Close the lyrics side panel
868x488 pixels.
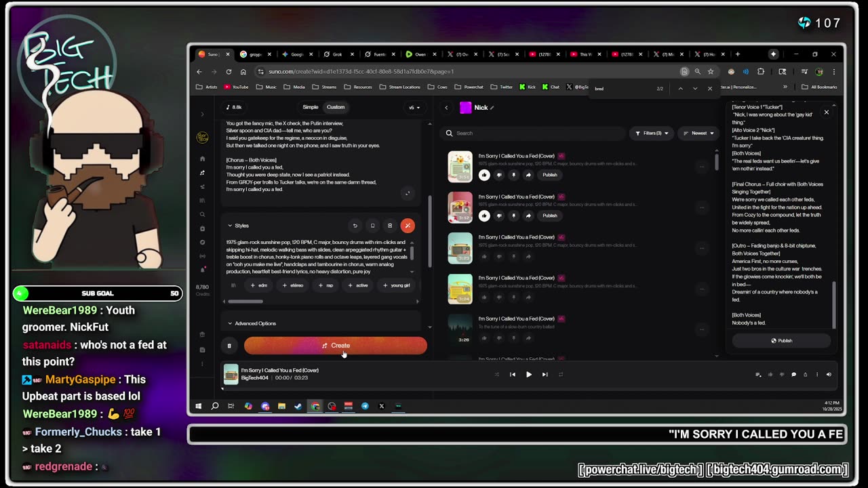(x=826, y=113)
